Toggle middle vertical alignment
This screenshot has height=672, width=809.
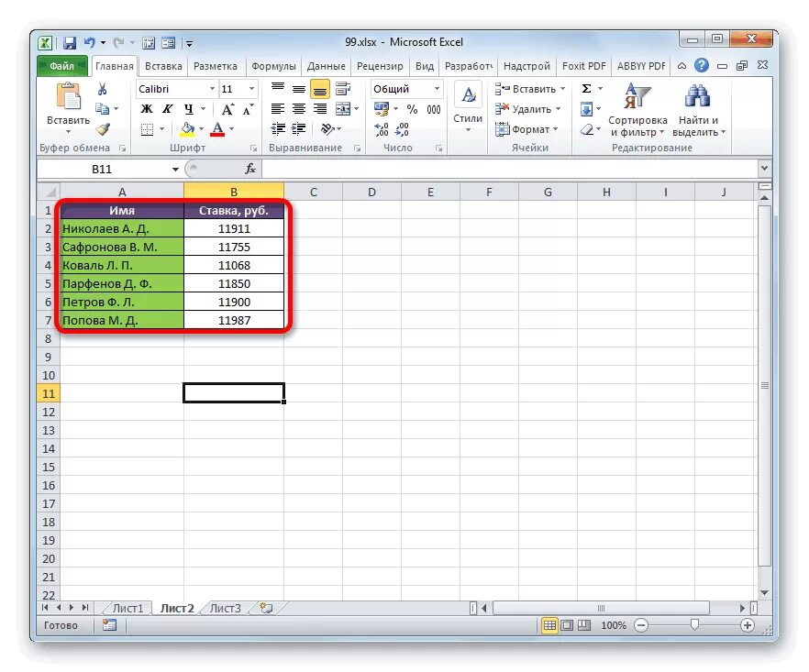coord(299,89)
